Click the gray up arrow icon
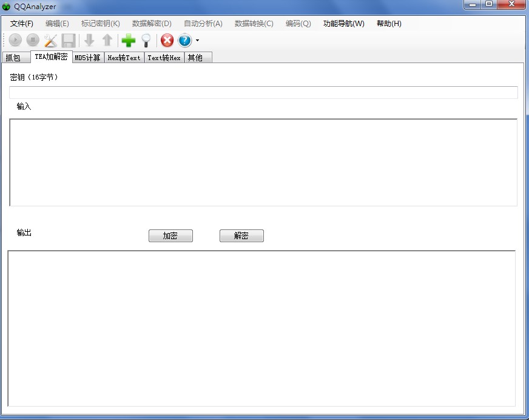The height and width of the screenshot is (420, 529). pos(107,41)
